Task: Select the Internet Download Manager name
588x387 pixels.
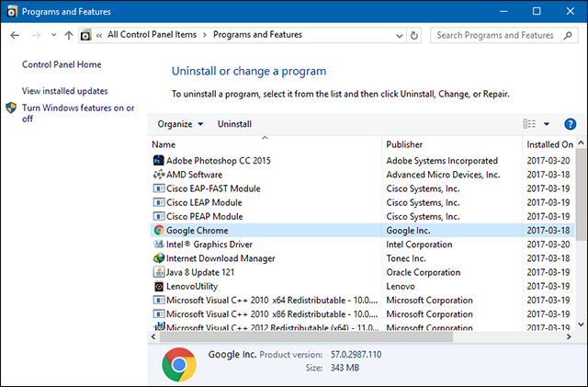Action: pyautogui.click(x=220, y=258)
